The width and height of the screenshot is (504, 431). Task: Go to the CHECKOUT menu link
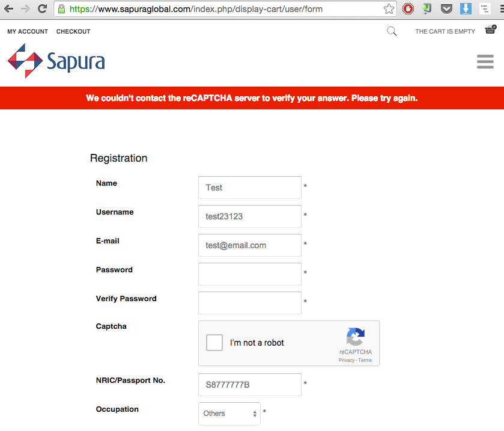[x=73, y=31]
